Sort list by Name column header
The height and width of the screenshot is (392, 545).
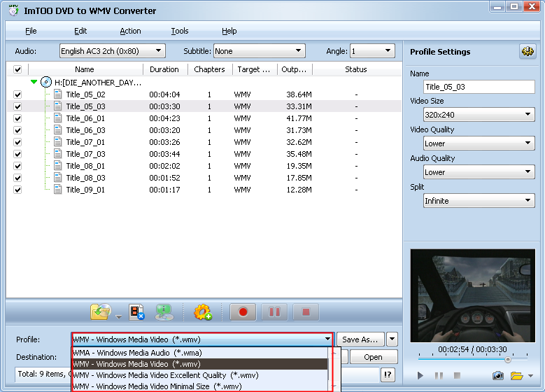pyautogui.click(x=85, y=69)
